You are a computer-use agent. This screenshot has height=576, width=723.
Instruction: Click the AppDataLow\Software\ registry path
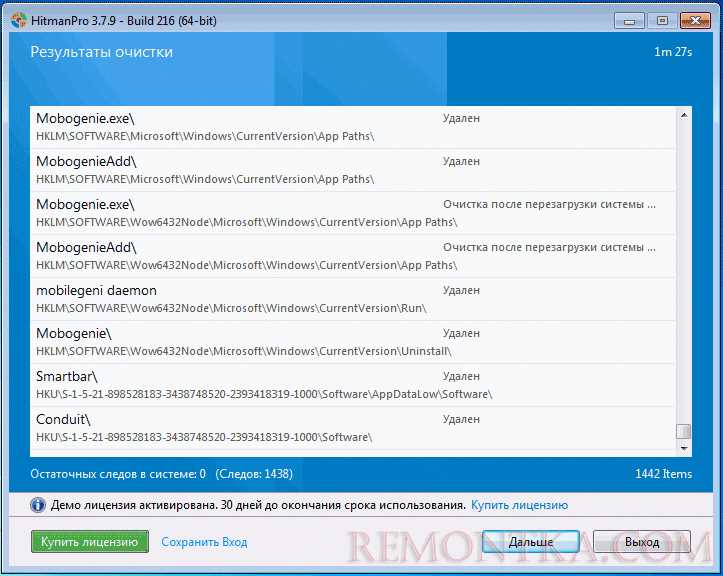tap(264, 394)
